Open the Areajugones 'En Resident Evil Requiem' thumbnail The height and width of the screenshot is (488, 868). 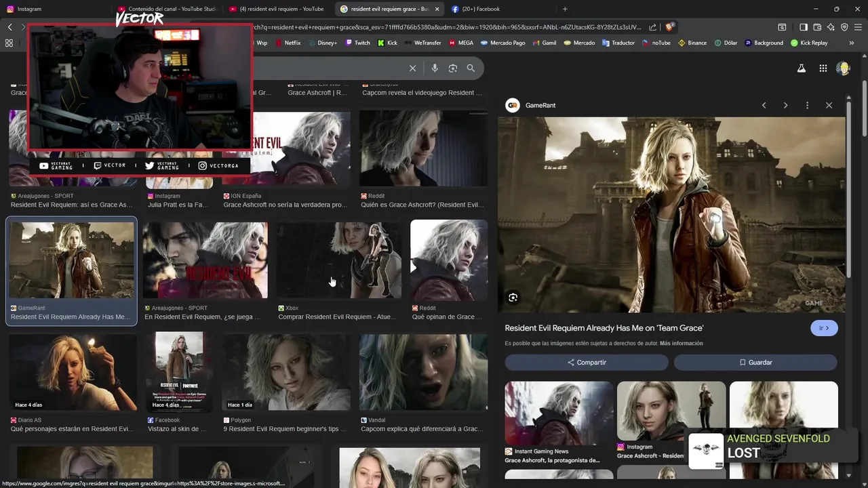pos(205,260)
